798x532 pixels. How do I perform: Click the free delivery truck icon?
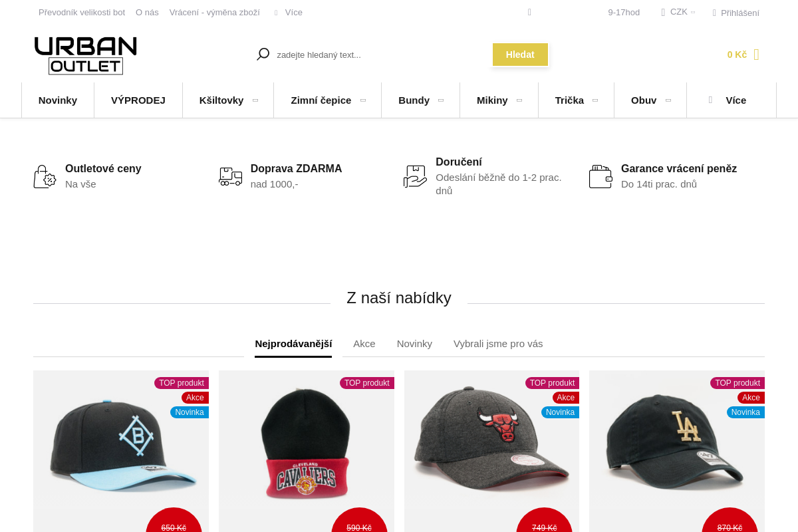coord(230,177)
